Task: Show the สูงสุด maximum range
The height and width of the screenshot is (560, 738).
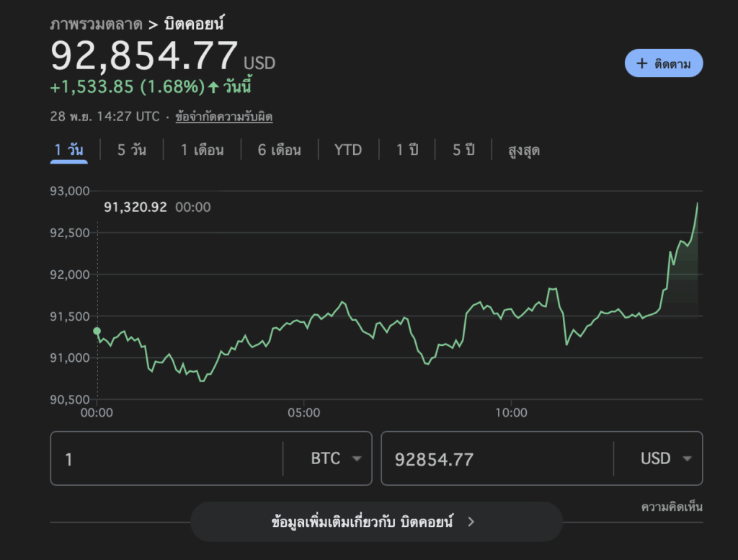Action: (524, 151)
